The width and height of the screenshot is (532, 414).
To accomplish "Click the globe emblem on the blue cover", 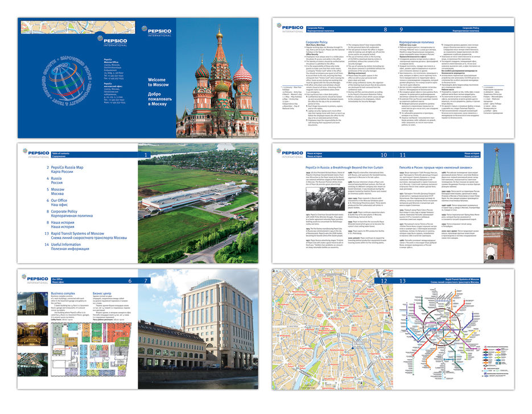I will [67, 81].
